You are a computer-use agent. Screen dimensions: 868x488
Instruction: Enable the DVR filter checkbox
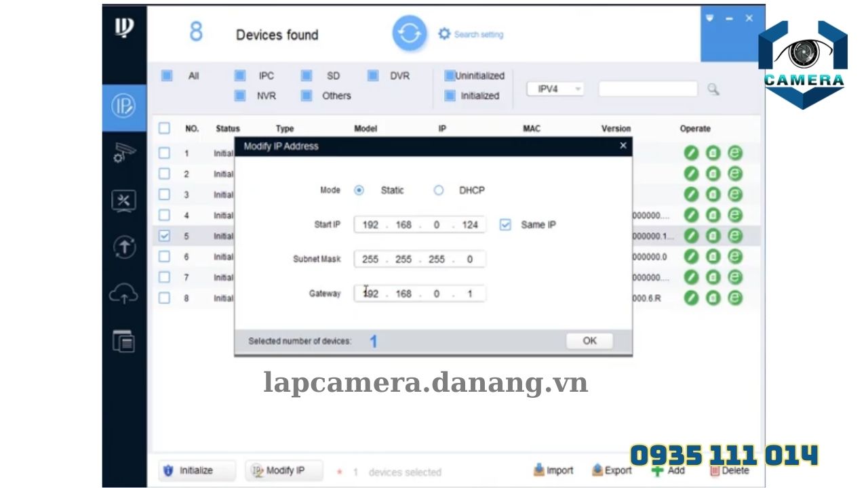click(x=372, y=76)
